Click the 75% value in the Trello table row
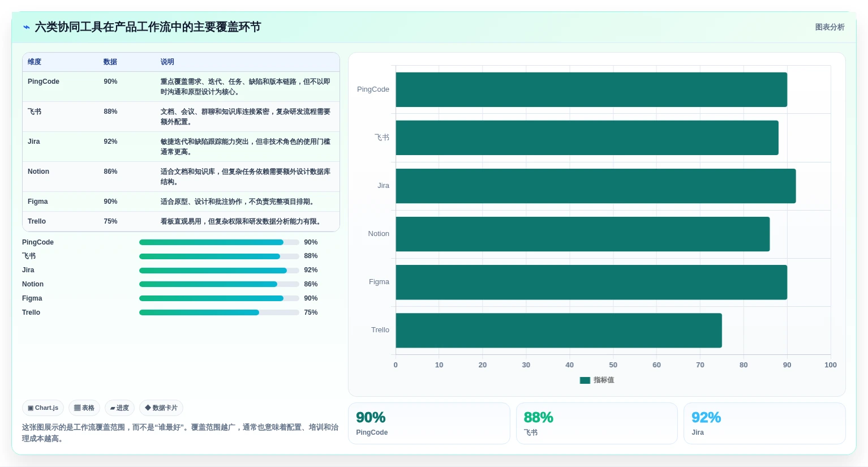 [x=110, y=221]
